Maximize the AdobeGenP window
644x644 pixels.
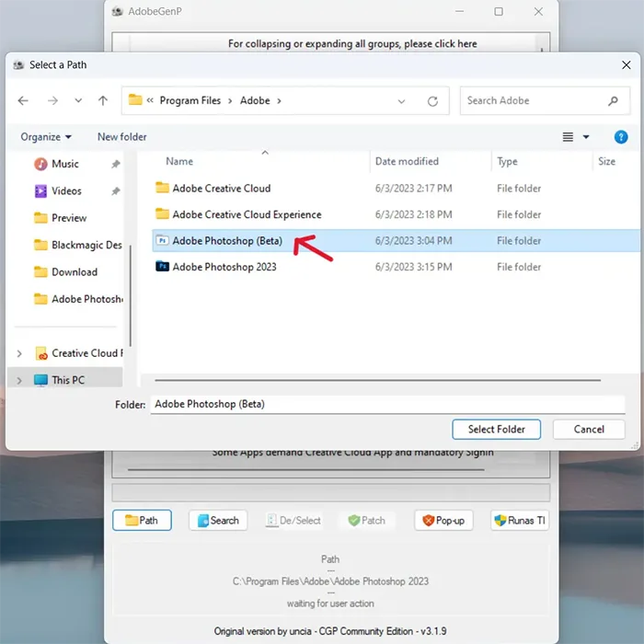pyautogui.click(x=499, y=11)
